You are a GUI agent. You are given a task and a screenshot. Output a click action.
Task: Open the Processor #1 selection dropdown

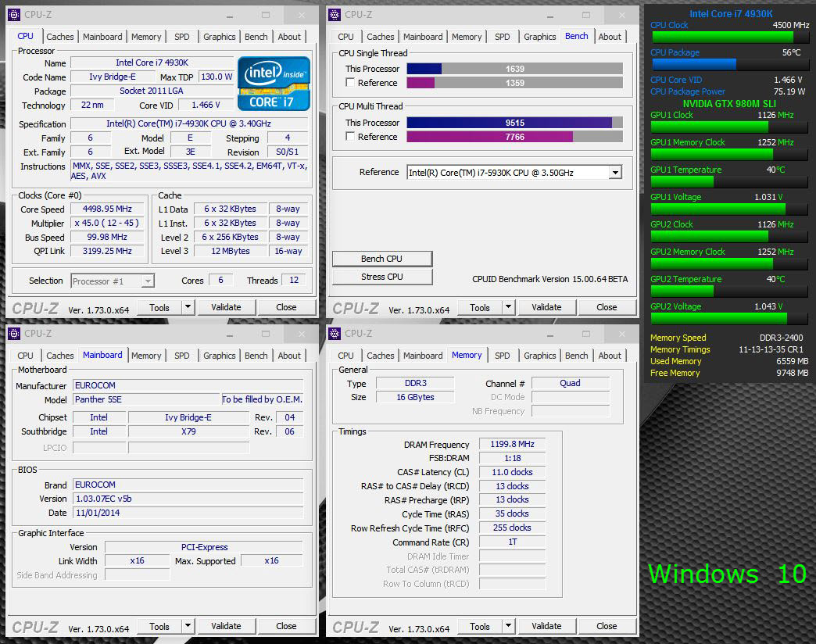click(113, 281)
